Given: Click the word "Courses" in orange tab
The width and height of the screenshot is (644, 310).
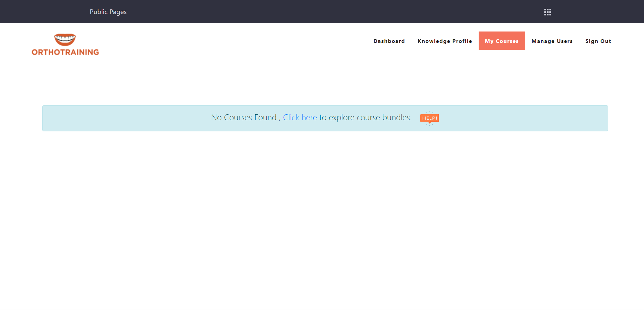Looking at the screenshot, I should (507, 41).
